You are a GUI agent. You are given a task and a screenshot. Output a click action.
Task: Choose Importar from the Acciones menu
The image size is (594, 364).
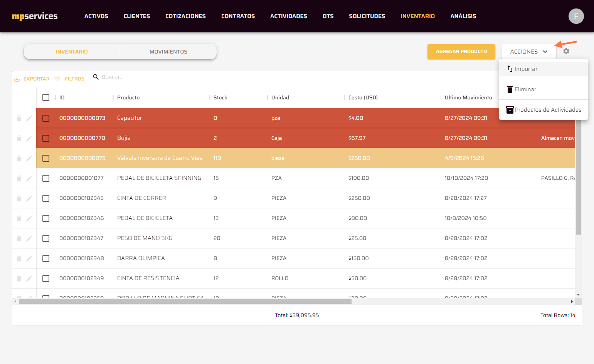click(543, 69)
